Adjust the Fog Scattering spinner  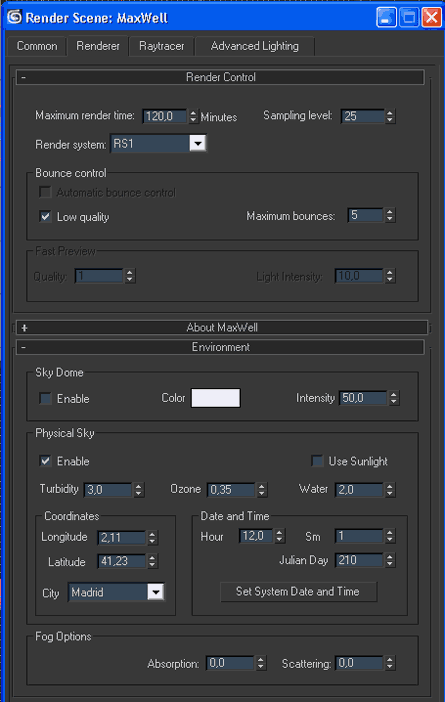coord(390,663)
